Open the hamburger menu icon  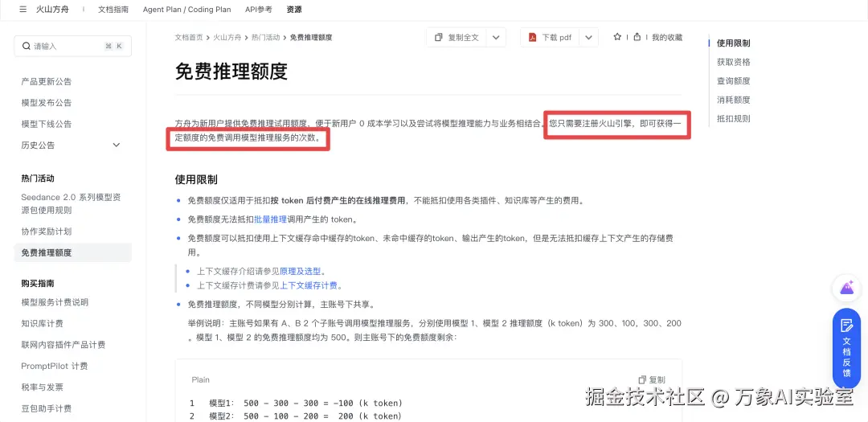pyautogui.click(x=23, y=10)
